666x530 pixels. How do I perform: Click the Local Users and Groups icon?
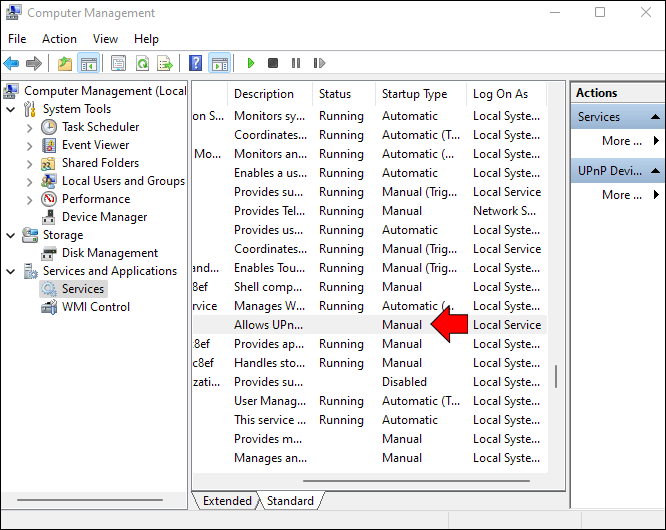(x=49, y=181)
